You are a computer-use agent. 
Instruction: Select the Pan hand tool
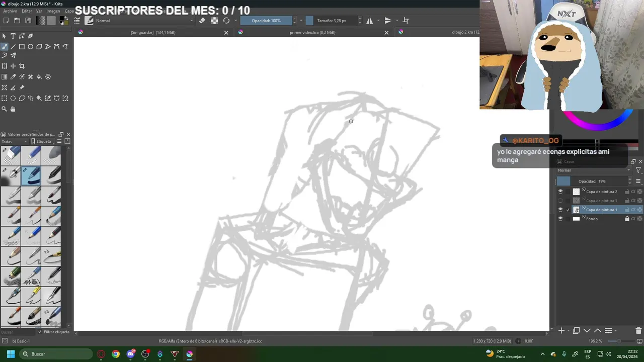click(x=13, y=109)
